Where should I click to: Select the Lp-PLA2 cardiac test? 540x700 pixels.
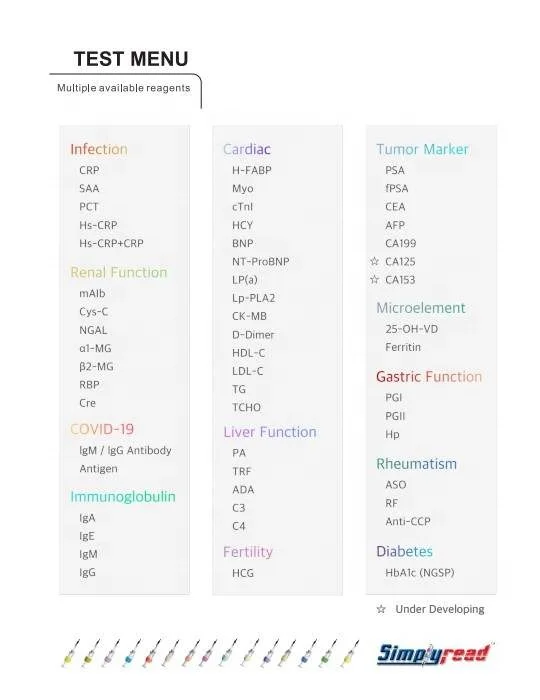[x=253, y=298]
